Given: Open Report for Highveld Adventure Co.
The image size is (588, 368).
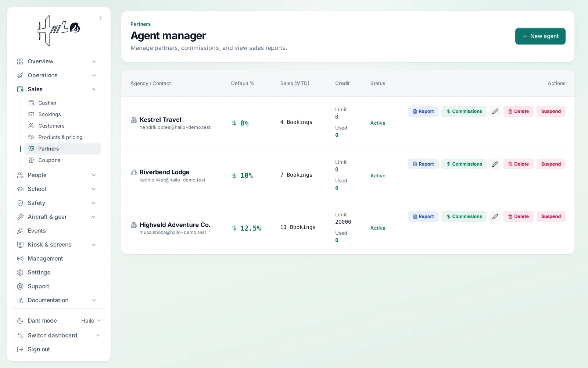Looking at the screenshot, I should tap(423, 216).
